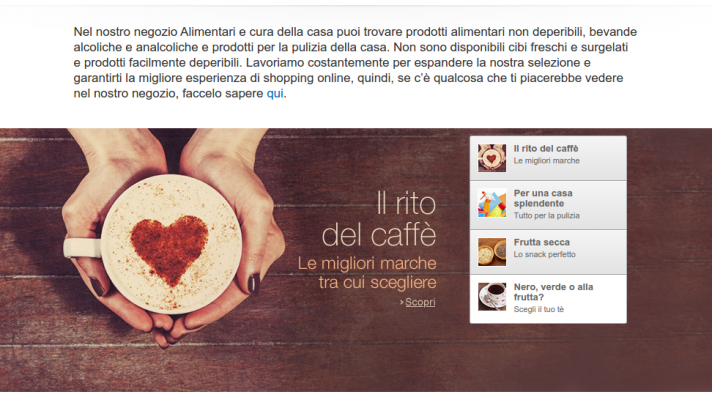
Task: Click the intro paragraph about Alimentari store
Action: pyautogui.click(x=355, y=63)
